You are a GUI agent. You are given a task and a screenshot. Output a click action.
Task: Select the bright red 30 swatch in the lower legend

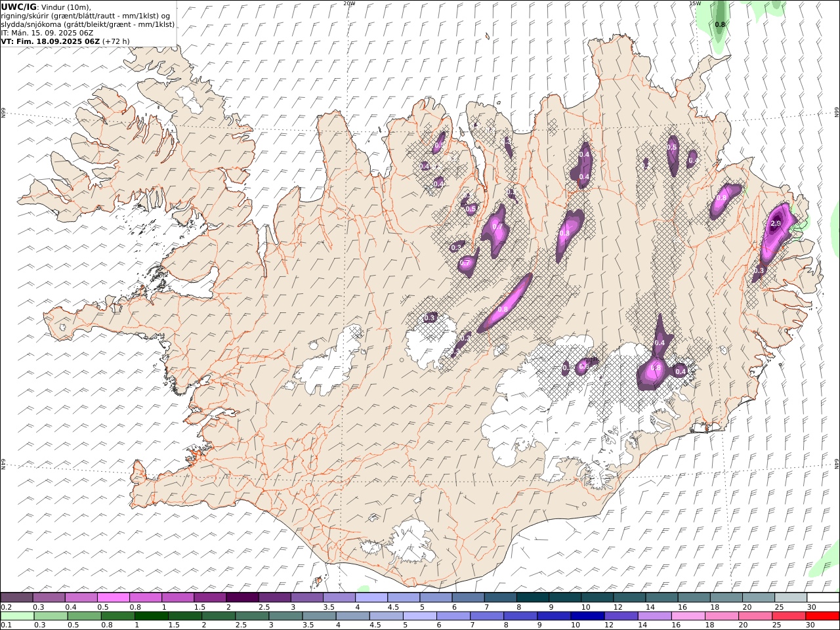tap(823, 616)
